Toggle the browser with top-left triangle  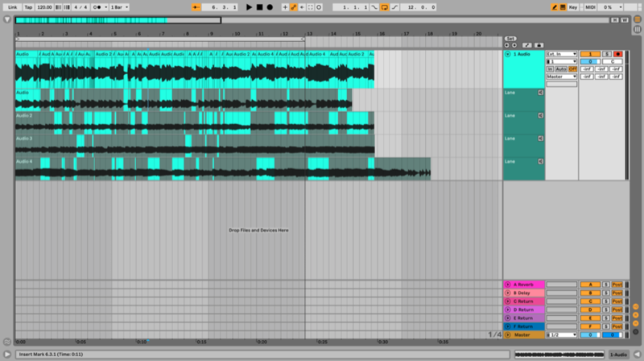tap(7, 20)
